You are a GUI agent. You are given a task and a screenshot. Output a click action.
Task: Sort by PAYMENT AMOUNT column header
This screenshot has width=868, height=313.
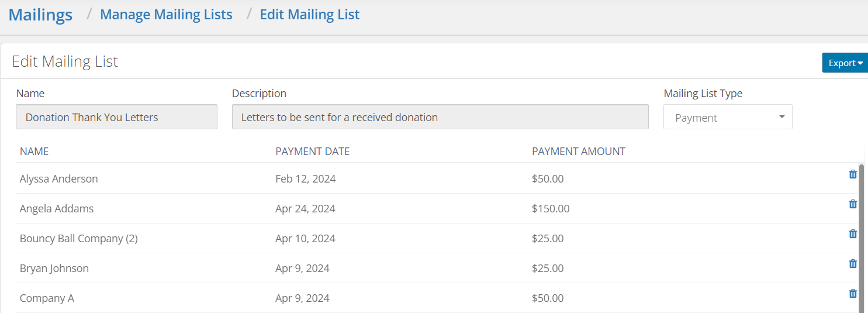click(579, 152)
